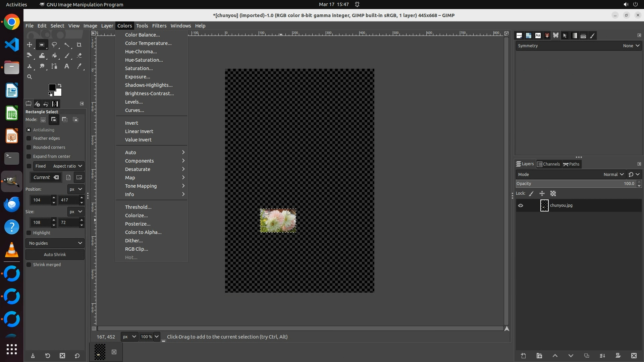Select the Move tool
644x362 pixels.
point(30,45)
